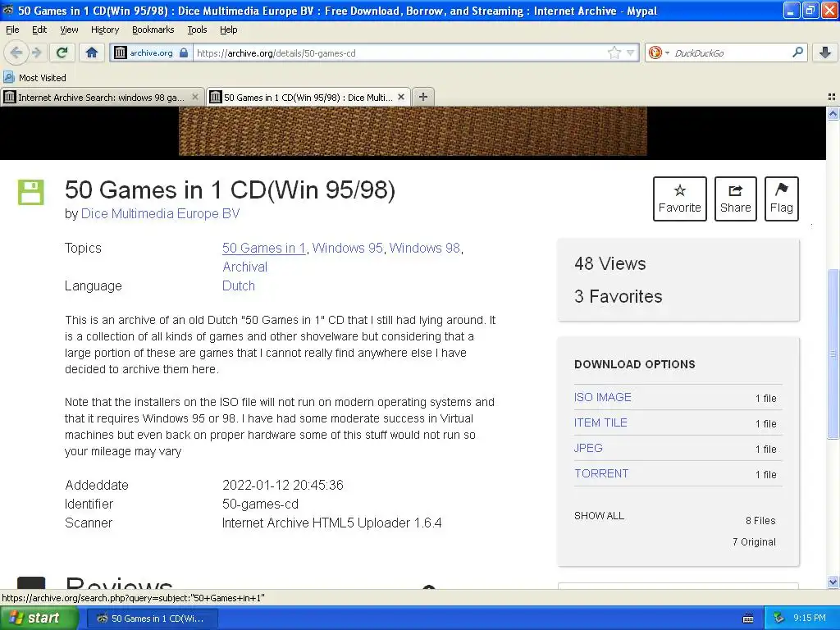Click the 8 Files count text
The width and height of the screenshot is (840, 630).
[x=760, y=520]
